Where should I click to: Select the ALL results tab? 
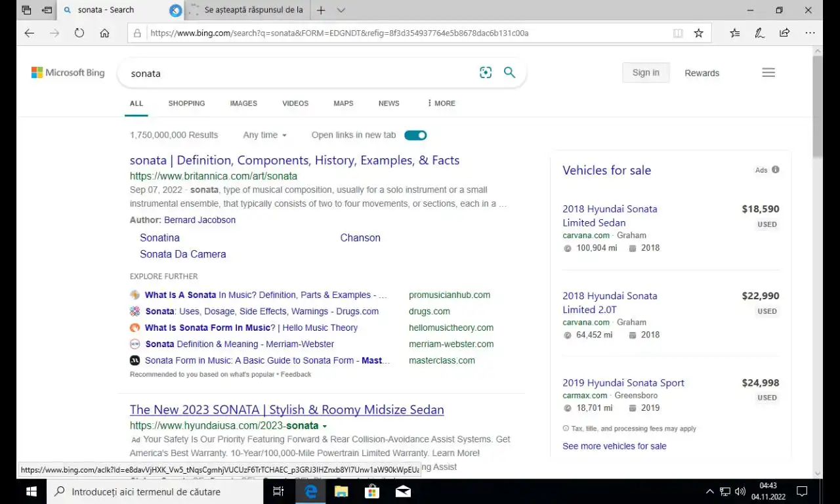136,103
